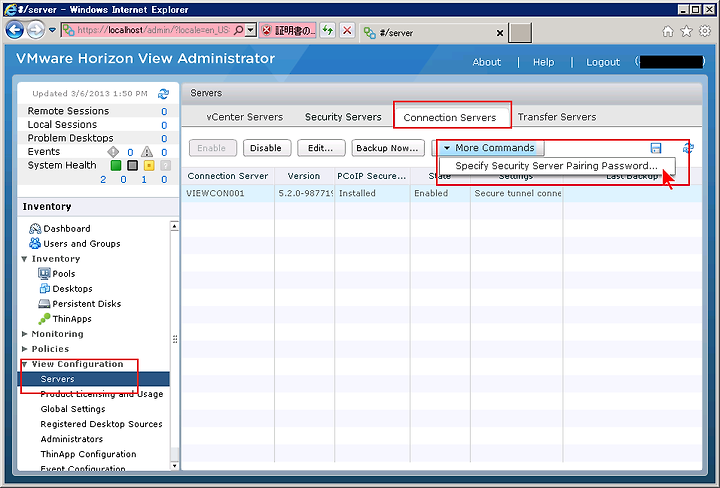The height and width of the screenshot is (488, 720).
Task: Click the Help link in header
Action: (544, 62)
